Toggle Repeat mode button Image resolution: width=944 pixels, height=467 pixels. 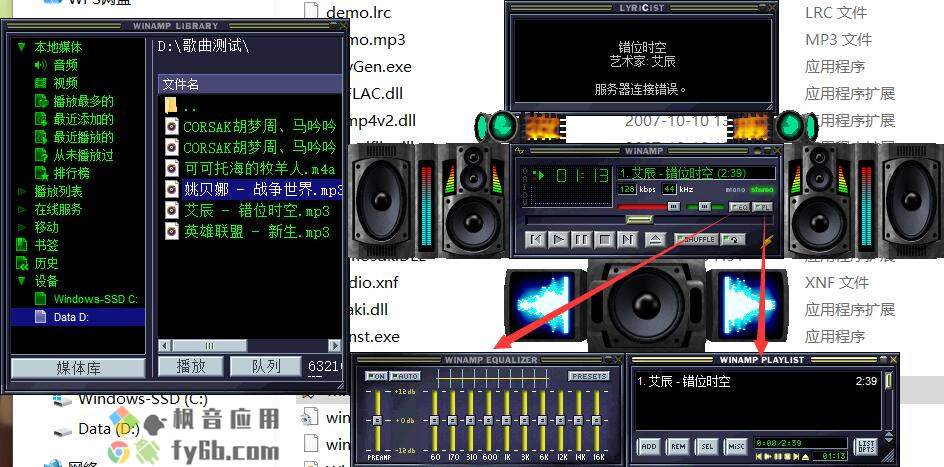tap(733, 240)
